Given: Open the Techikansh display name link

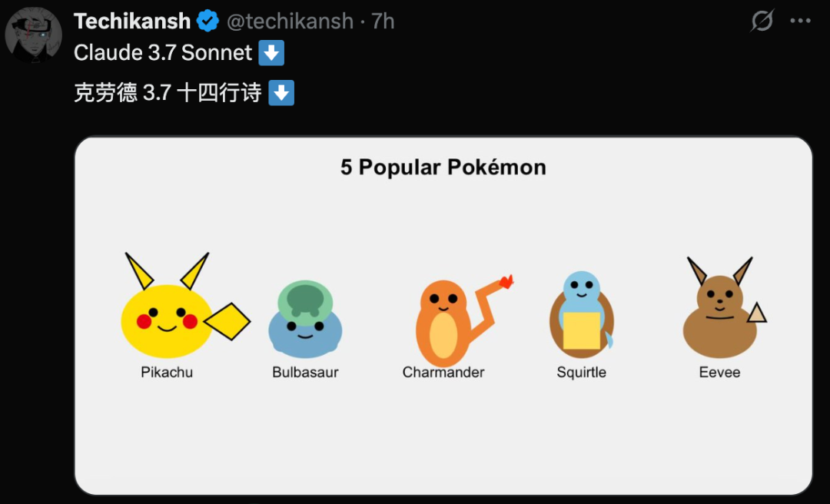Looking at the screenshot, I should (x=134, y=21).
